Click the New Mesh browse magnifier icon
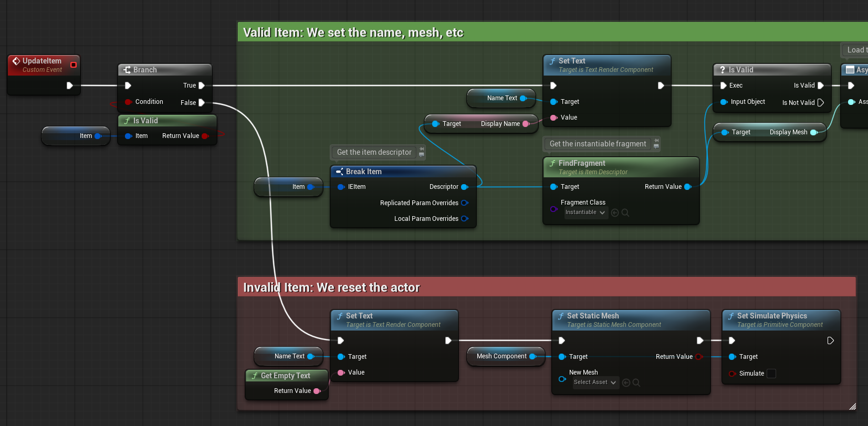The height and width of the screenshot is (426, 868). 636,382
